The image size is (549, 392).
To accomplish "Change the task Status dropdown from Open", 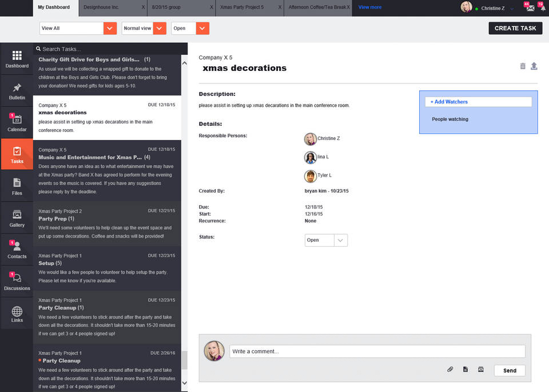I will click(x=340, y=241).
